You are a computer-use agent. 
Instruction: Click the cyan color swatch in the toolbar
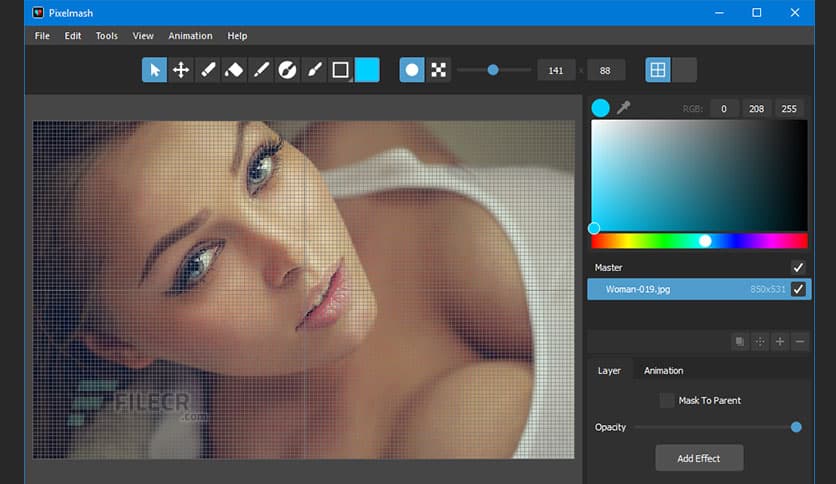(367, 70)
